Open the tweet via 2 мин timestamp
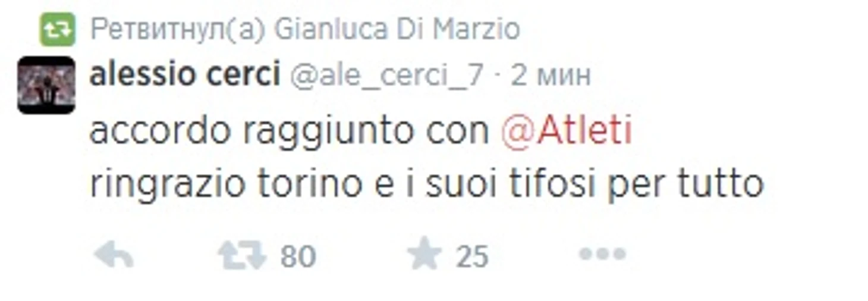 [551, 76]
